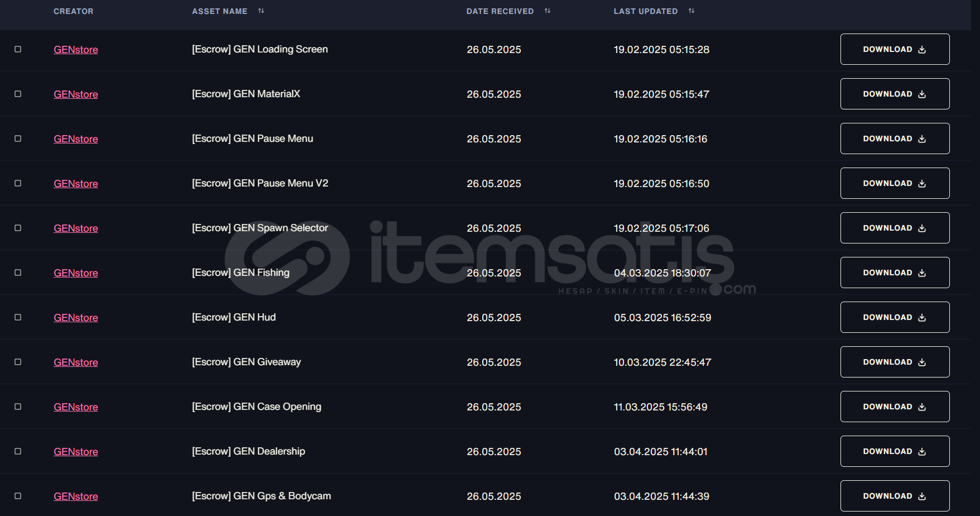Click the sort icon beside Asset Name
The width and height of the screenshot is (980, 516).
(x=261, y=11)
